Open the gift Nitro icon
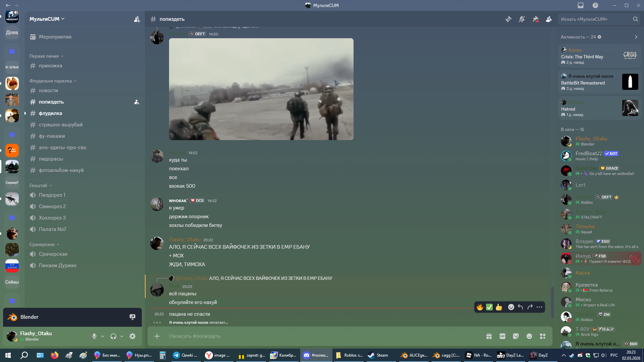 489,336
